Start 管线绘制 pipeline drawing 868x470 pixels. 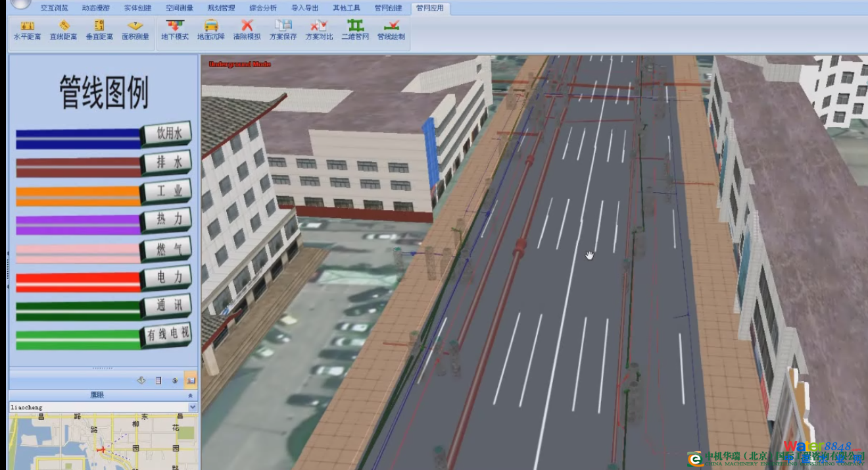click(391, 31)
